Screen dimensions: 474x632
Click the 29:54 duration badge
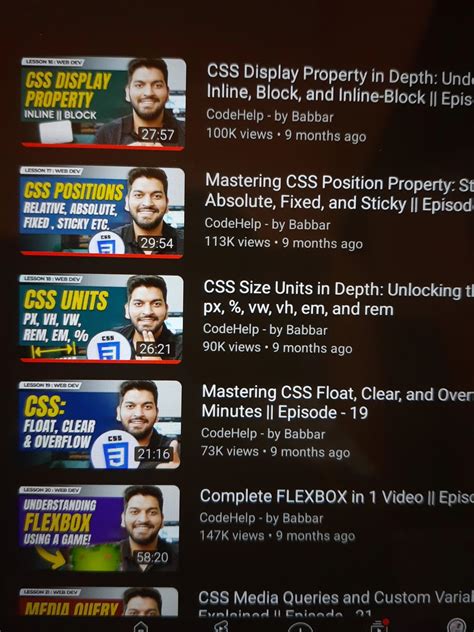pos(156,243)
